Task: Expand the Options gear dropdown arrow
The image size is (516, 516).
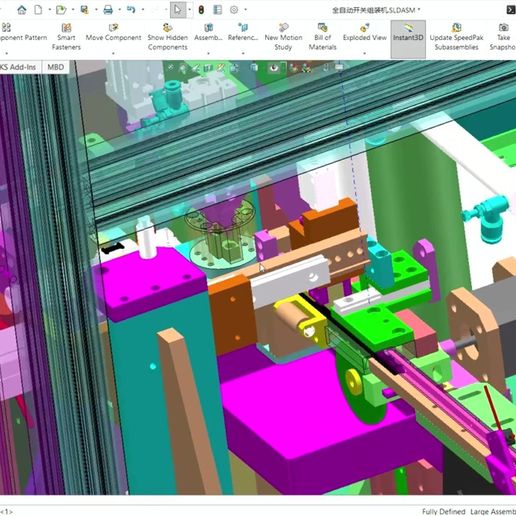Action: click(245, 10)
